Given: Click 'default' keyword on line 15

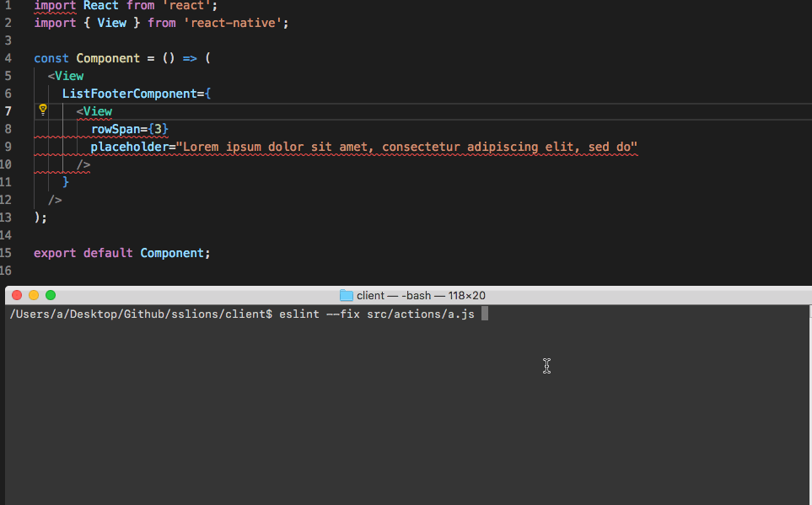Looking at the screenshot, I should pyautogui.click(x=108, y=253).
